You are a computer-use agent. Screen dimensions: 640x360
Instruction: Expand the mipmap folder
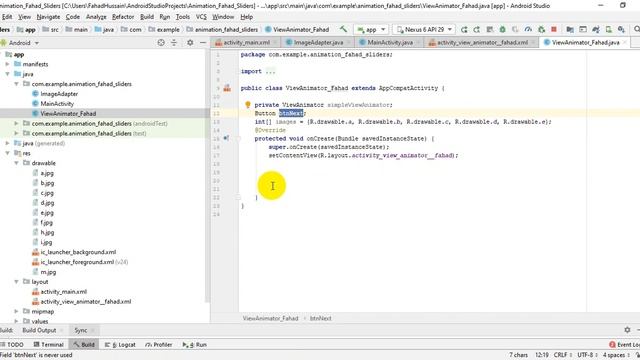click(16, 311)
